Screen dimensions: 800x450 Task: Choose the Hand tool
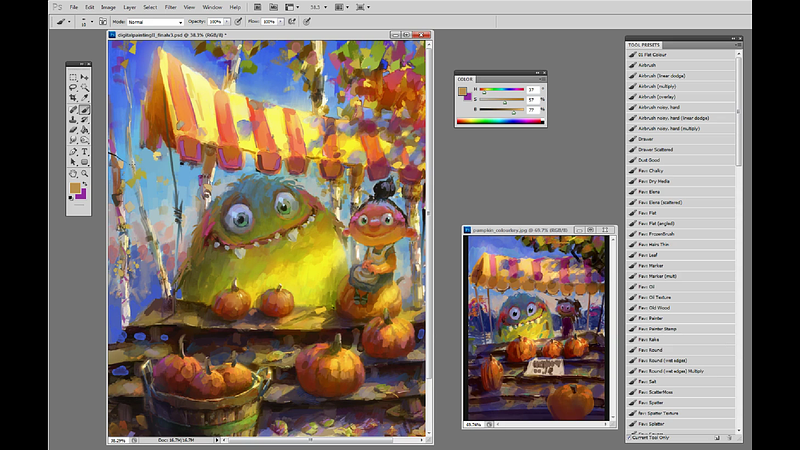click(x=73, y=172)
